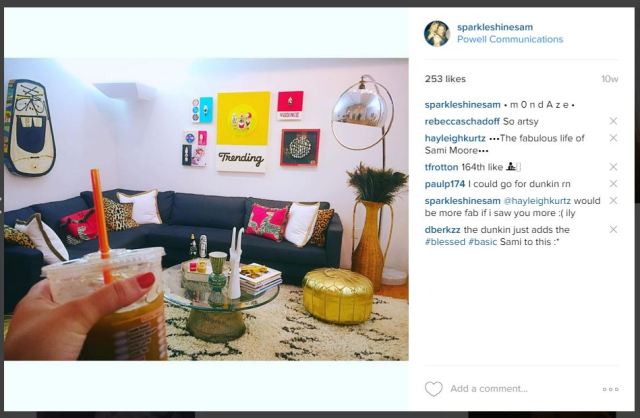Image resolution: width=640 pixels, height=418 pixels.
Task: Open the #basic hashtag link
Action: pyautogui.click(x=482, y=242)
